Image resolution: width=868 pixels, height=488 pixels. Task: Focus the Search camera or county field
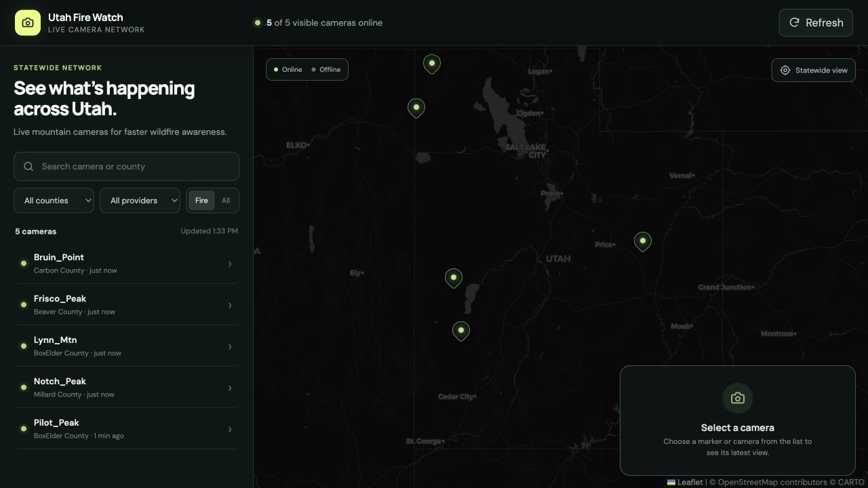126,166
